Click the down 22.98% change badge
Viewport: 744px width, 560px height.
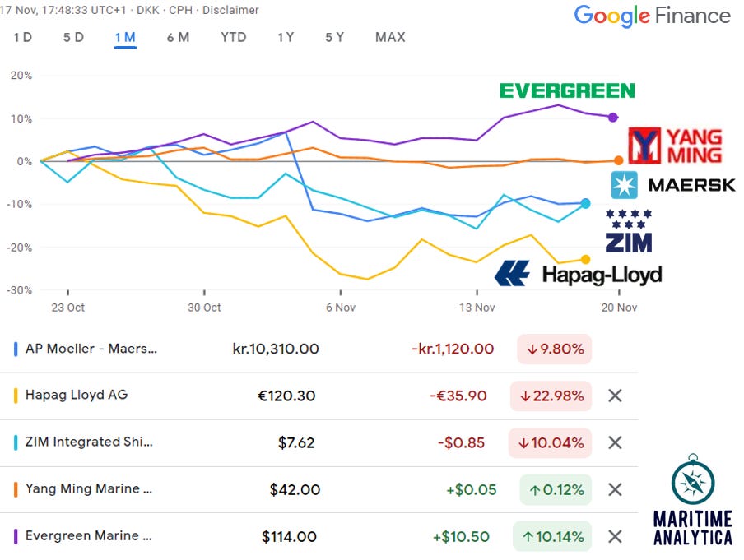551,396
